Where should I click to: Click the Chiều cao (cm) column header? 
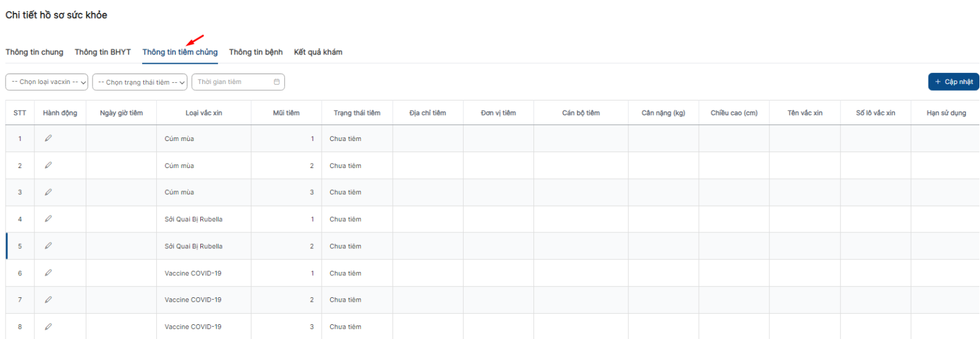(734, 113)
